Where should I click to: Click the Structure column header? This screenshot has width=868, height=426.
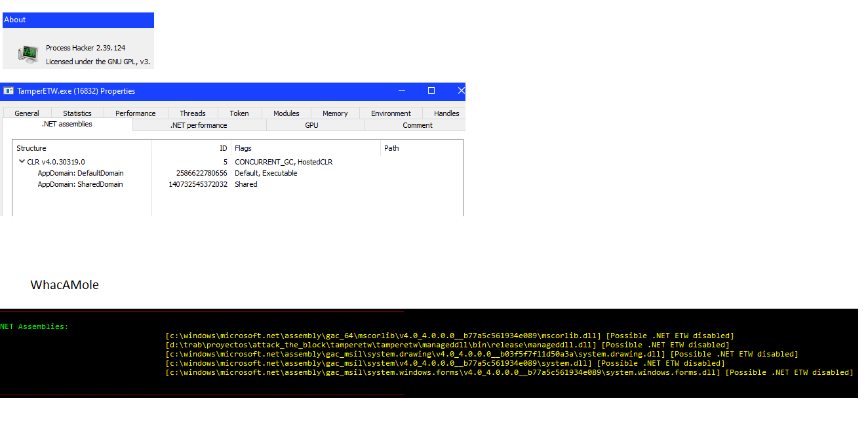31,147
